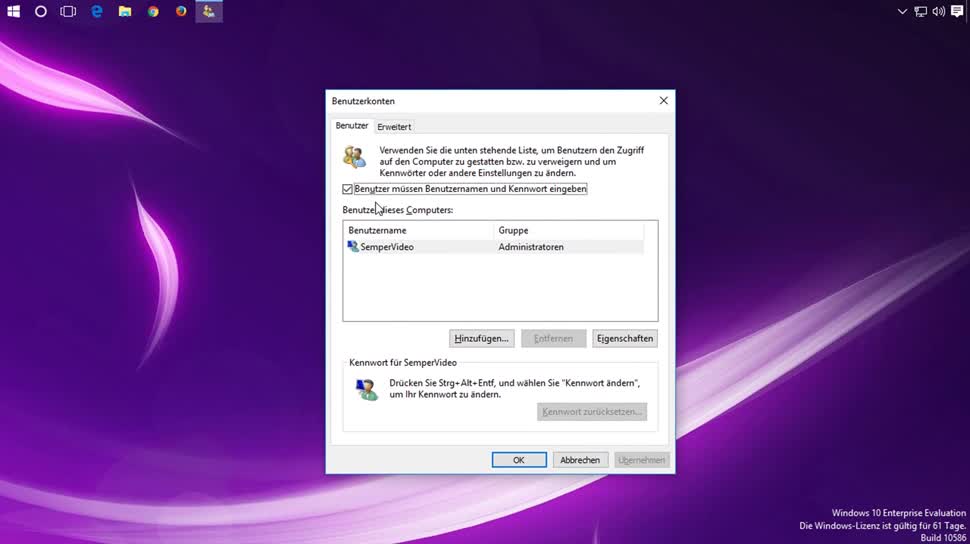Open Cortana search circle
Viewport: 970px width, 544px height.
click(x=41, y=11)
